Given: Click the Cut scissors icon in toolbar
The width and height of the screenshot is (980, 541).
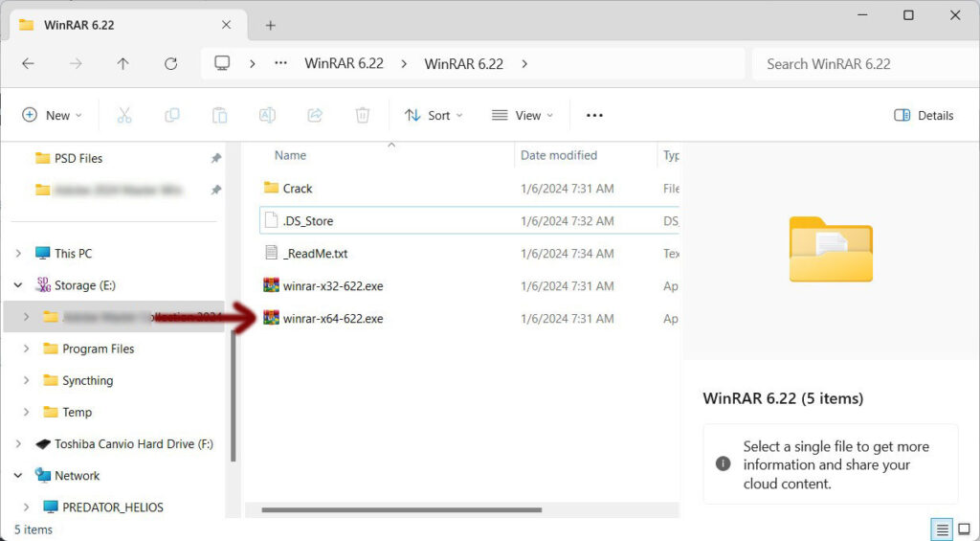Looking at the screenshot, I should pyautogui.click(x=123, y=115).
